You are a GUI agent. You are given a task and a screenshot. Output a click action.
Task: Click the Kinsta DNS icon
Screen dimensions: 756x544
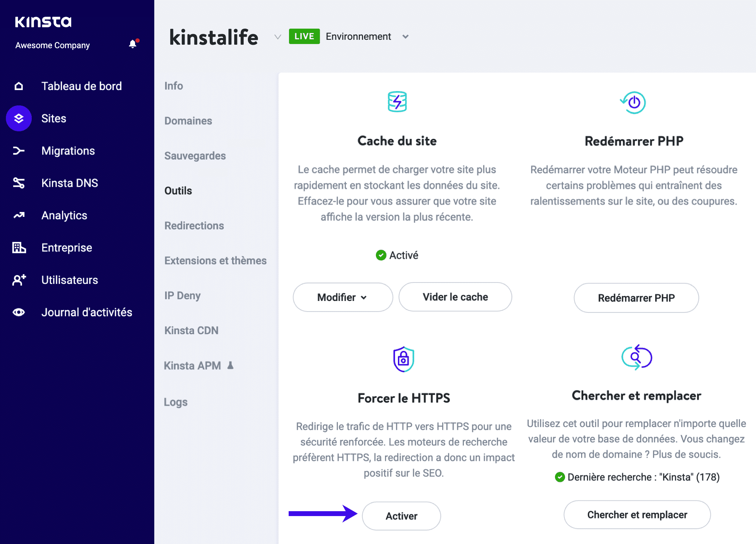click(19, 183)
